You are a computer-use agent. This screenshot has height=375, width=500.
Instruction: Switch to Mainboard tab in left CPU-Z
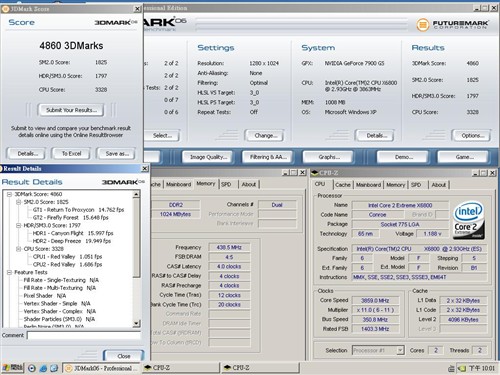[178, 184]
